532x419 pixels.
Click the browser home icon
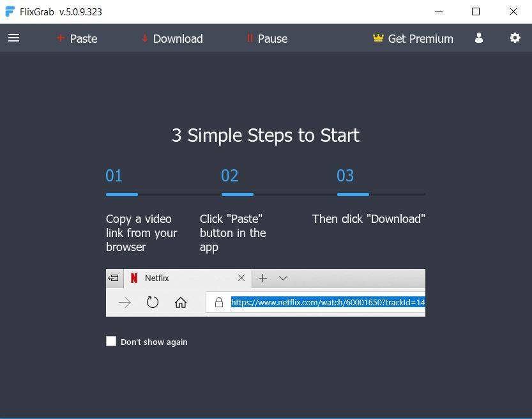[x=181, y=302]
